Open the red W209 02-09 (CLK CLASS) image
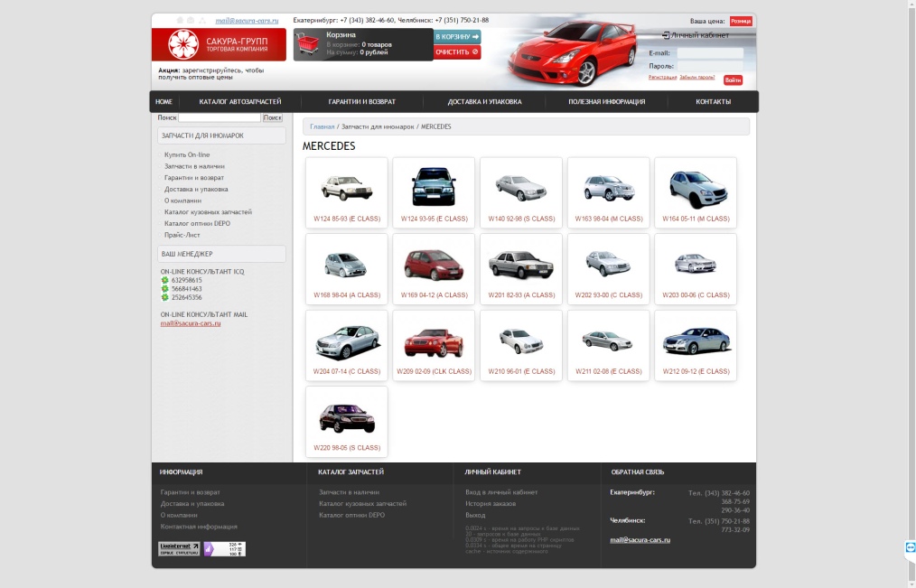916x588 pixels. [x=434, y=342]
